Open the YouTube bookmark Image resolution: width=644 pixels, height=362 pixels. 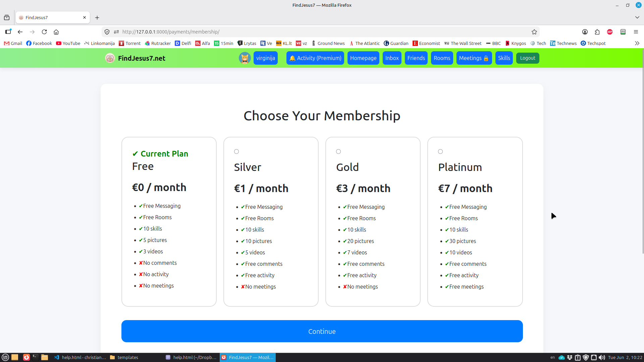coord(68,43)
